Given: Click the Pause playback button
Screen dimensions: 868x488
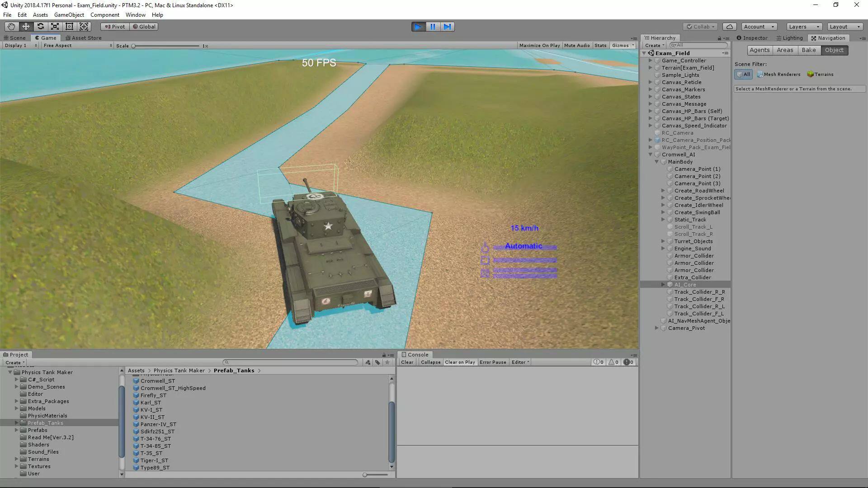Looking at the screenshot, I should (x=433, y=27).
